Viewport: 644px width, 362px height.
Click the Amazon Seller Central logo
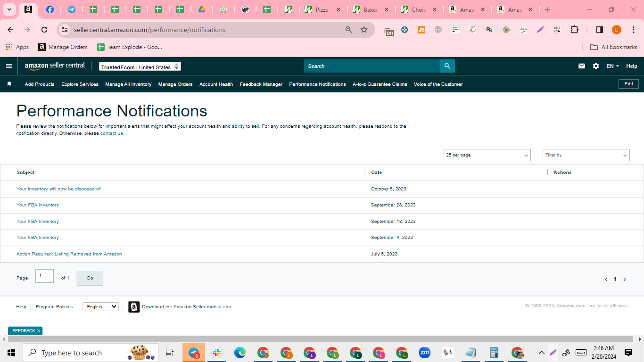[x=55, y=66]
